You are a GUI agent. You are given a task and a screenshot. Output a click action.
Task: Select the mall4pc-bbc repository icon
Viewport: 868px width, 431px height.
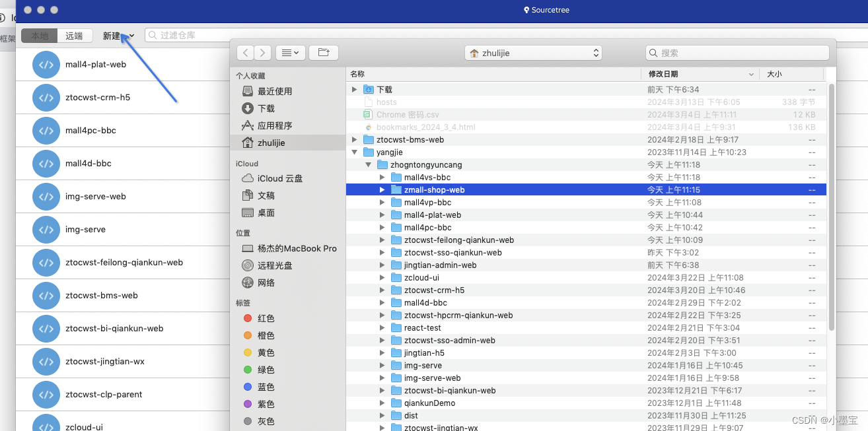point(46,131)
